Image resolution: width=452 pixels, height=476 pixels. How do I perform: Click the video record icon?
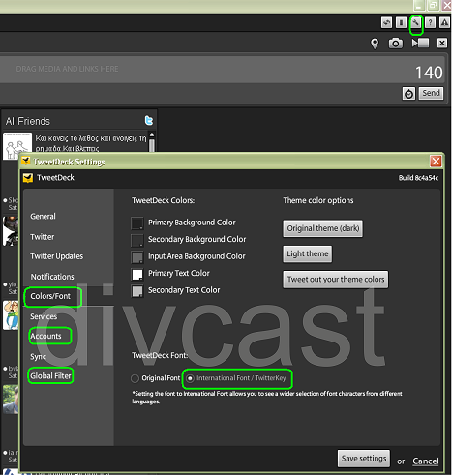[420, 43]
